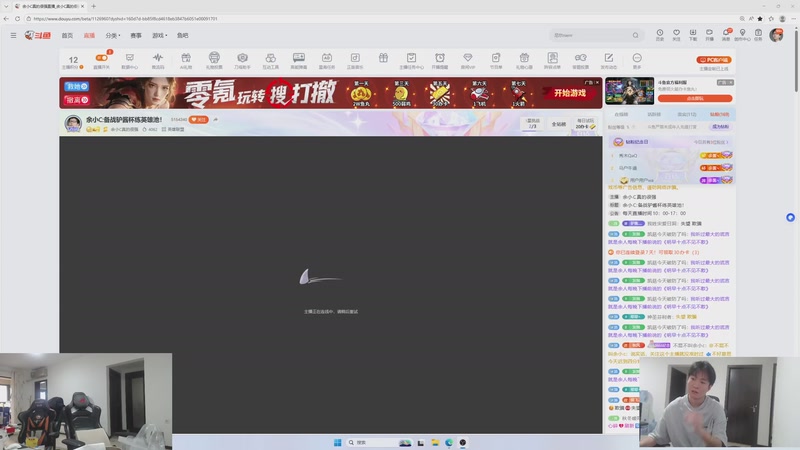Select the 钻粉 tab
Screen dimensions: 800x450
(x=719, y=114)
